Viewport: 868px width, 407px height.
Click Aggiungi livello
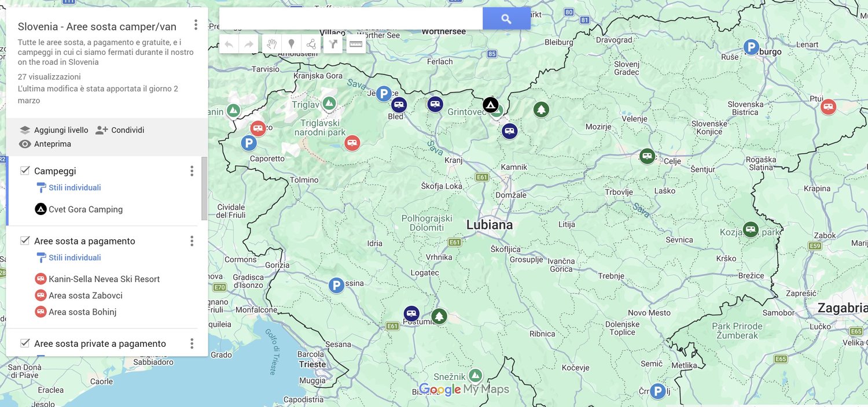(54, 130)
